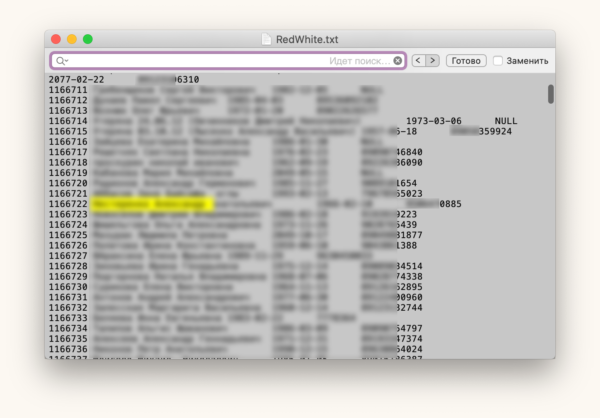
Task: Click the yellow highlighted search match
Action: coord(152,204)
